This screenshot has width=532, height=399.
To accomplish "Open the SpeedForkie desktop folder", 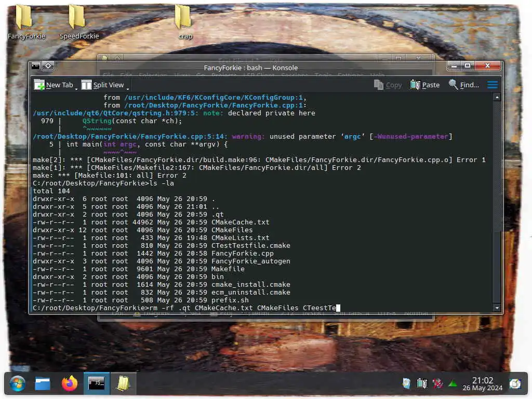I will (79, 22).
